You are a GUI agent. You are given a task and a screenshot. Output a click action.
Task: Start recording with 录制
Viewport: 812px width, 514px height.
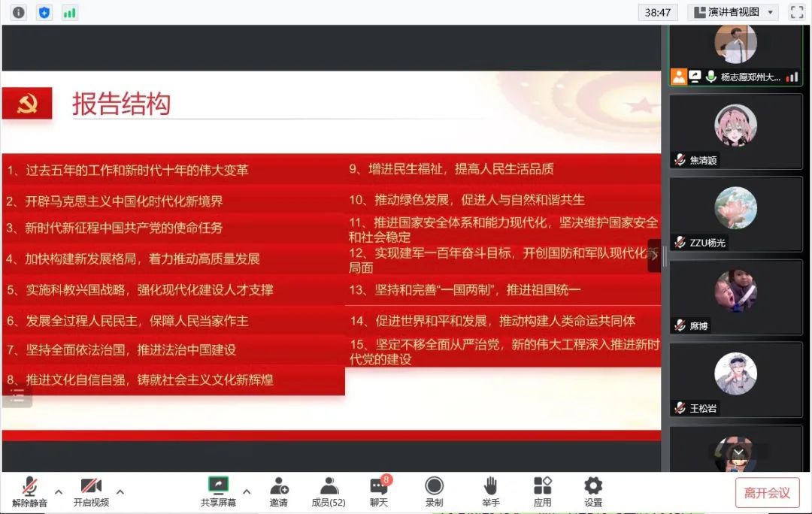click(434, 491)
